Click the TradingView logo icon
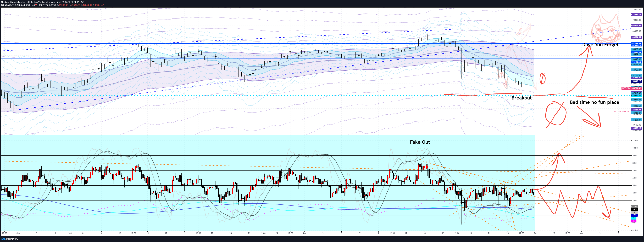 (x=3, y=239)
